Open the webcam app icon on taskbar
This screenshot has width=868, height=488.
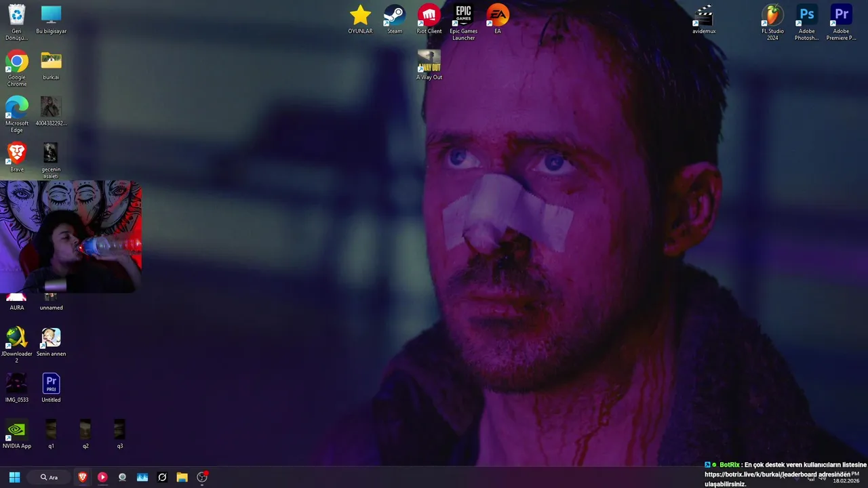coord(122,477)
